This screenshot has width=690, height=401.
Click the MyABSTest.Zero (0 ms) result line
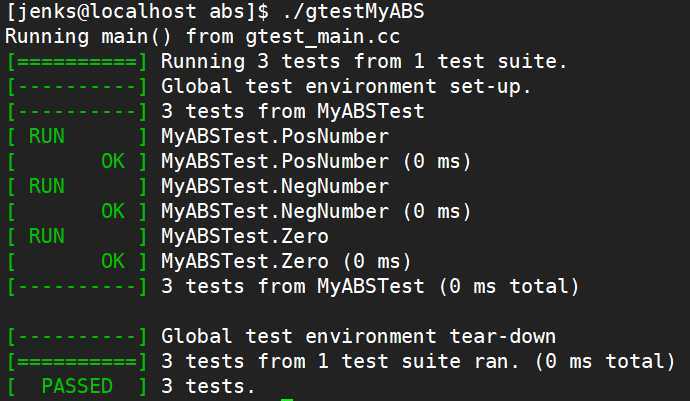(x=286, y=261)
